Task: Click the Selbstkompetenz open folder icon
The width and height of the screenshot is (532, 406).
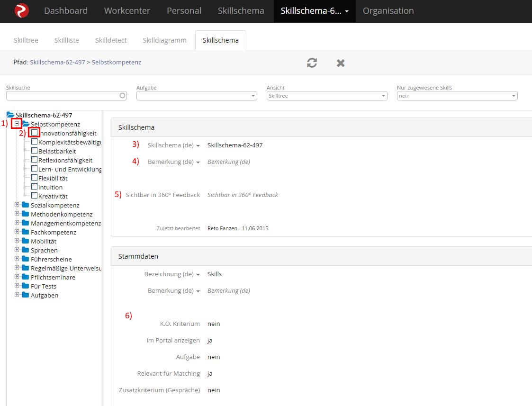Action: [26, 124]
